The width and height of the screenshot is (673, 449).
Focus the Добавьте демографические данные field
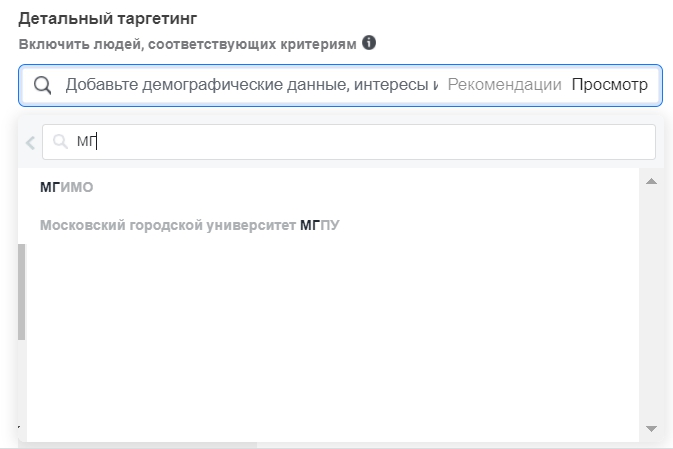[252, 85]
